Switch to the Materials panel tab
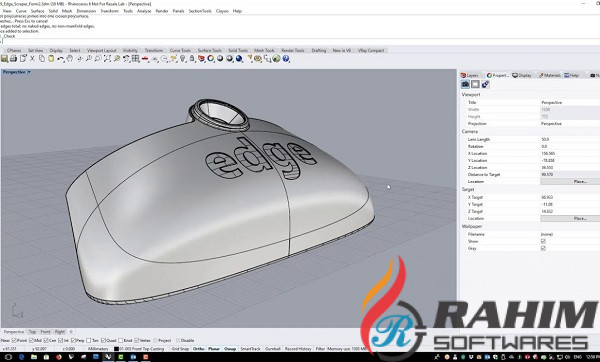 tap(549, 75)
